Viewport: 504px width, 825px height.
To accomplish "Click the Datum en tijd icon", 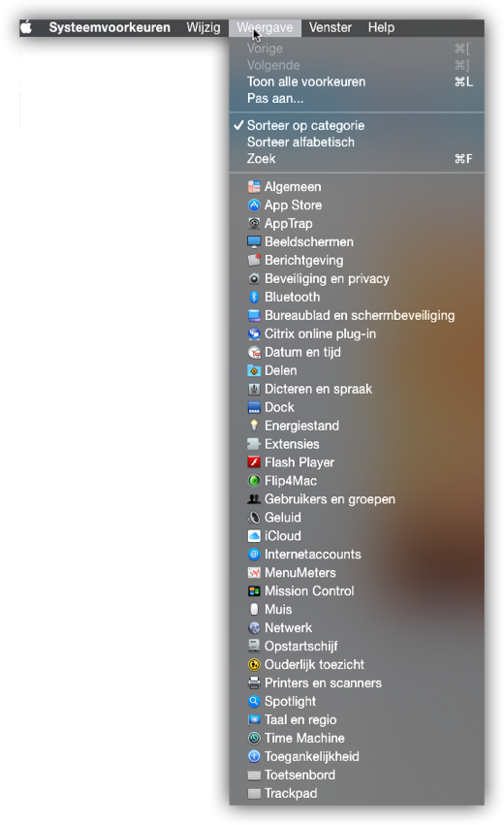I will coord(254,352).
